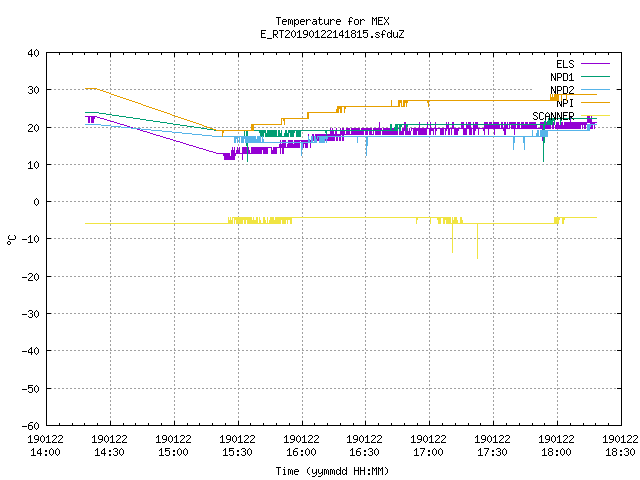Click the NPD1 legend label
The height and width of the screenshot is (480, 640).
click(x=562, y=77)
